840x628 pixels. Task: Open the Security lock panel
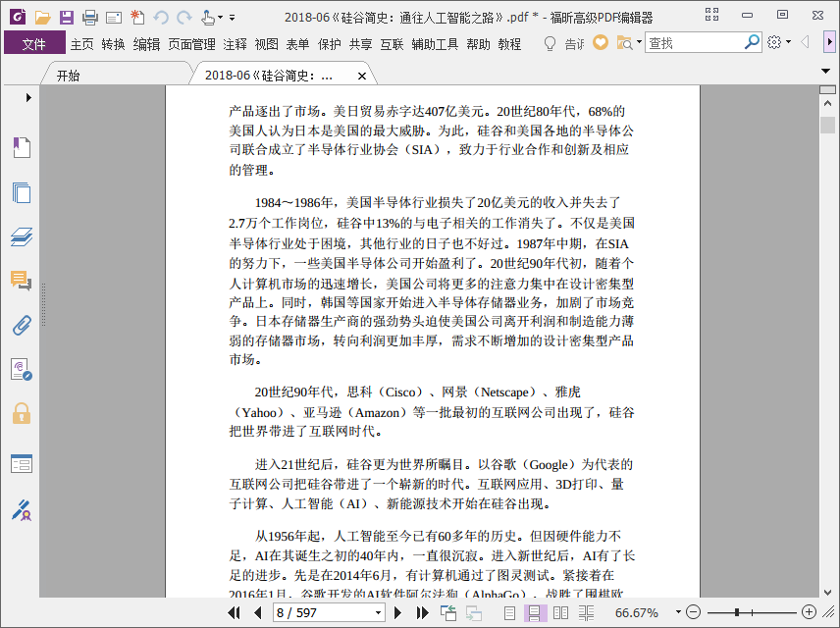pos(22,414)
